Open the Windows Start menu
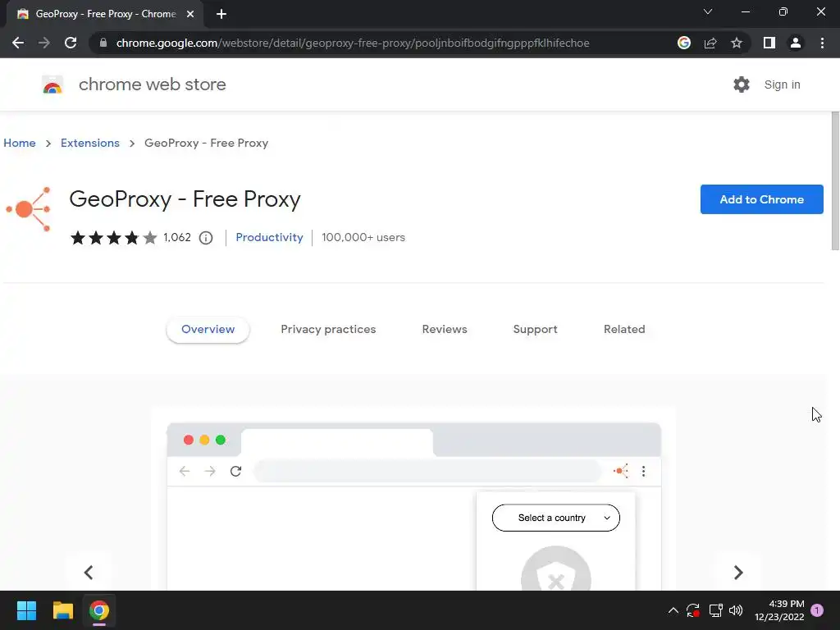The width and height of the screenshot is (840, 630). [x=26, y=610]
